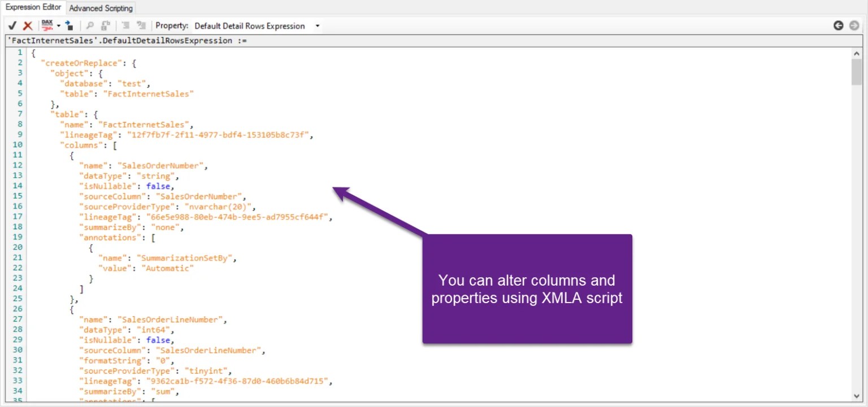868x407 pixels.
Task: Format the expression using the DAX Formatter icon
Action: (x=48, y=25)
